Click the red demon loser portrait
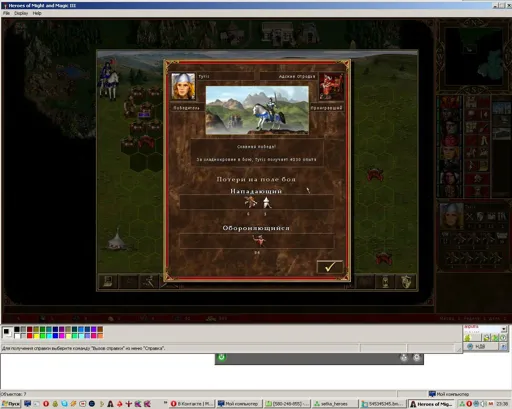The width and height of the screenshot is (512, 409). click(x=331, y=86)
